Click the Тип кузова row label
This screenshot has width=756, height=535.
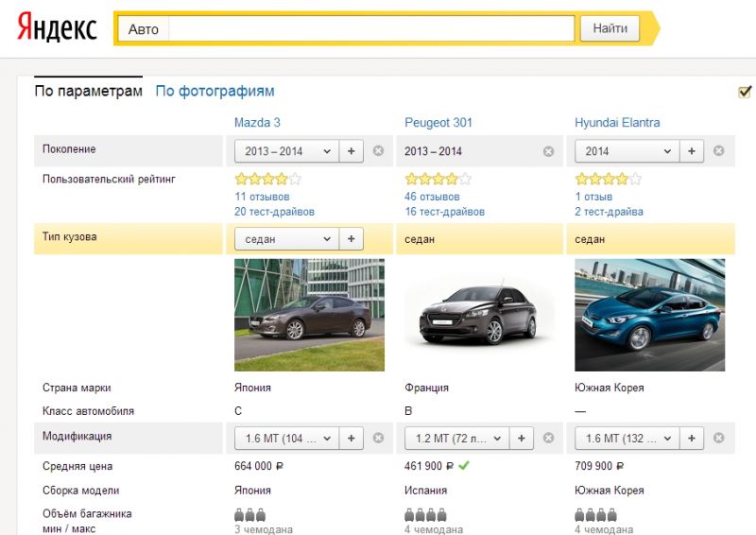(69, 237)
